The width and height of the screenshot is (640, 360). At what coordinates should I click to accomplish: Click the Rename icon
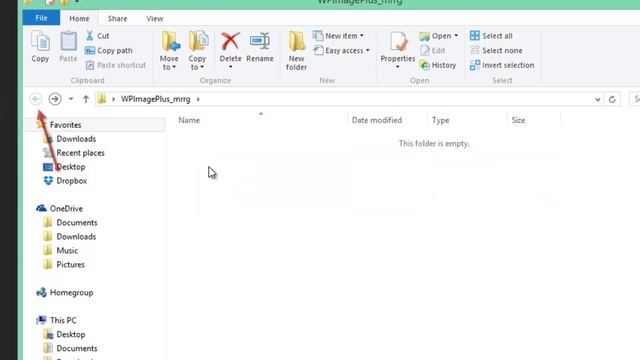[260, 42]
